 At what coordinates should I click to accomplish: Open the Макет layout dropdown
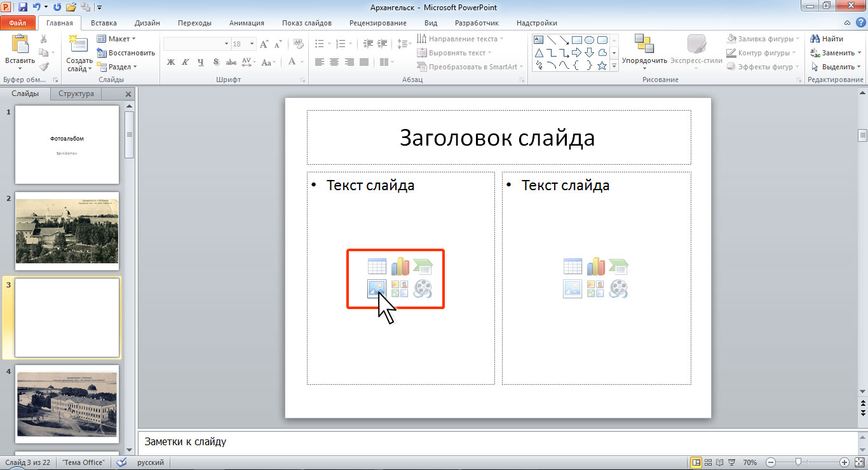coord(116,39)
